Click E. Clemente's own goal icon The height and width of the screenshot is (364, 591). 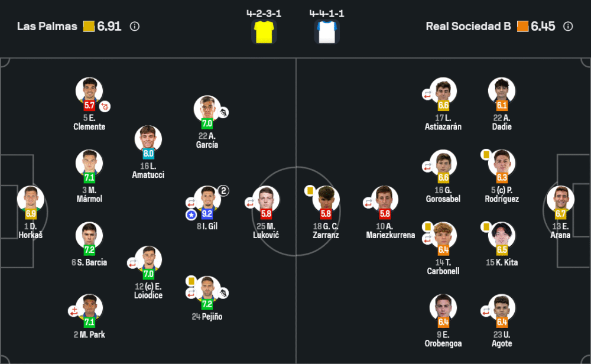click(x=105, y=106)
